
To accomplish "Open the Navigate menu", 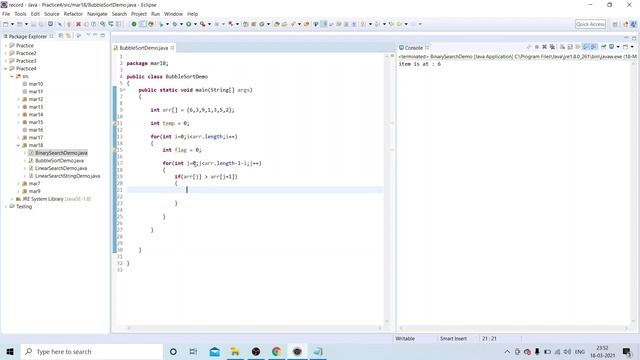I will [97, 14].
